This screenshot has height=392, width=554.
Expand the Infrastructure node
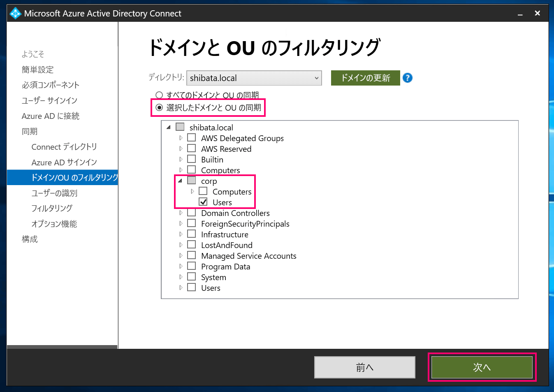(181, 234)
